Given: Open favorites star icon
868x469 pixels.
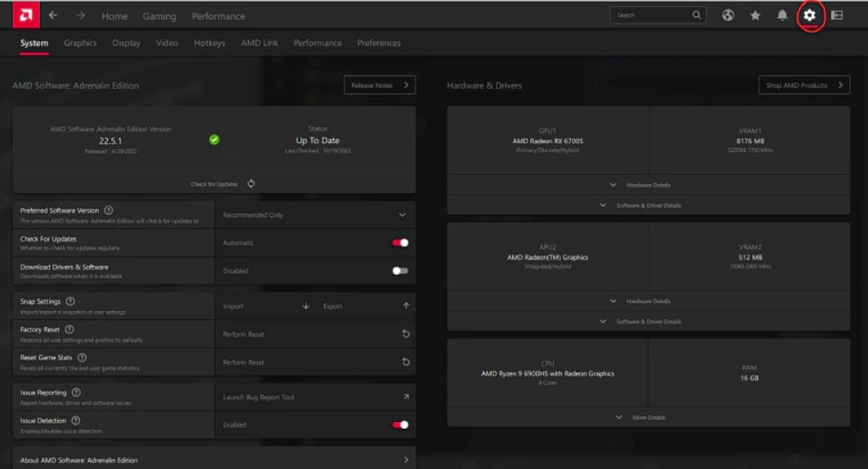Looking at the screenshot, I should 755,15.
